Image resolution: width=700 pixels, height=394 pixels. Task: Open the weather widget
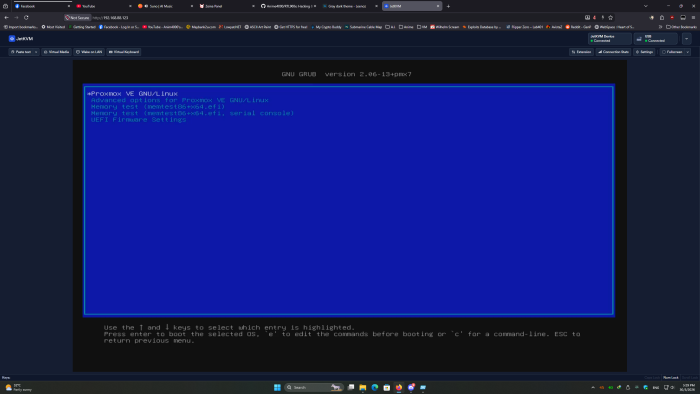[x=19, y=387]
